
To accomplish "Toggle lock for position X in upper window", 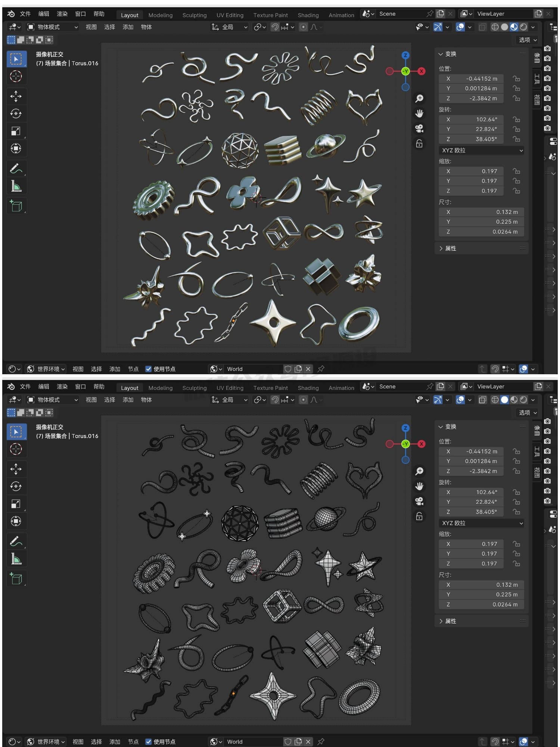I will click(x=516, y=78).
